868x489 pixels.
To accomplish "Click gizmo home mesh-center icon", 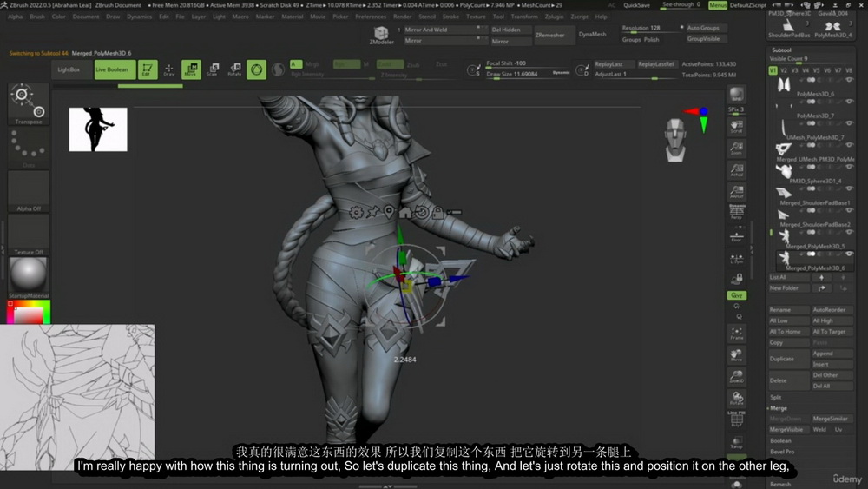I will 405,212.
